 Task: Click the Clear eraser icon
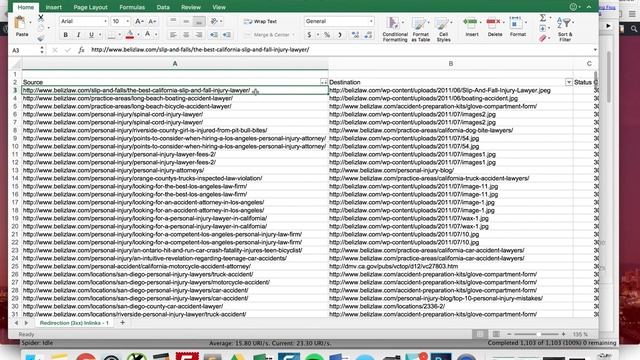tap(542, 38)
